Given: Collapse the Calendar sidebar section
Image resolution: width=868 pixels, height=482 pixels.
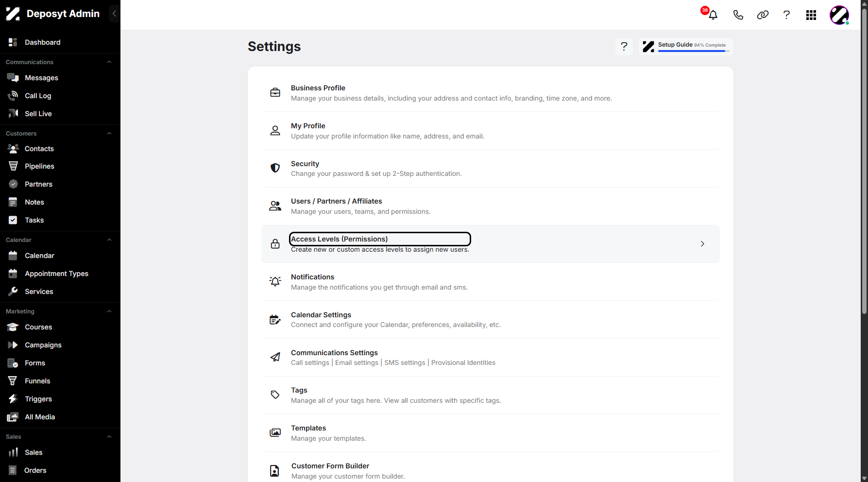Looking at the screenshot, I should tap(109, 240).
